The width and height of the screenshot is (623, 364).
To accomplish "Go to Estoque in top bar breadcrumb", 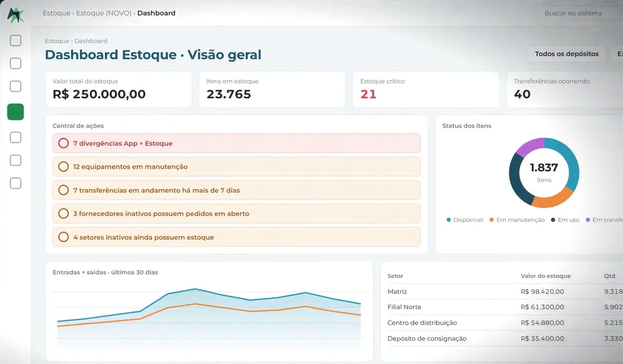I will point(57,13).
